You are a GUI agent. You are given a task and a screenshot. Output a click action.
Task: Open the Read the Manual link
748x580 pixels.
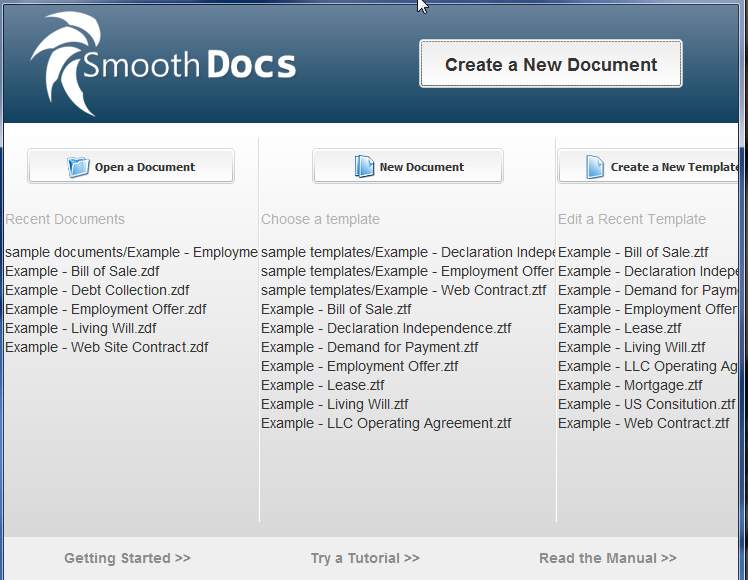(608, 558)
